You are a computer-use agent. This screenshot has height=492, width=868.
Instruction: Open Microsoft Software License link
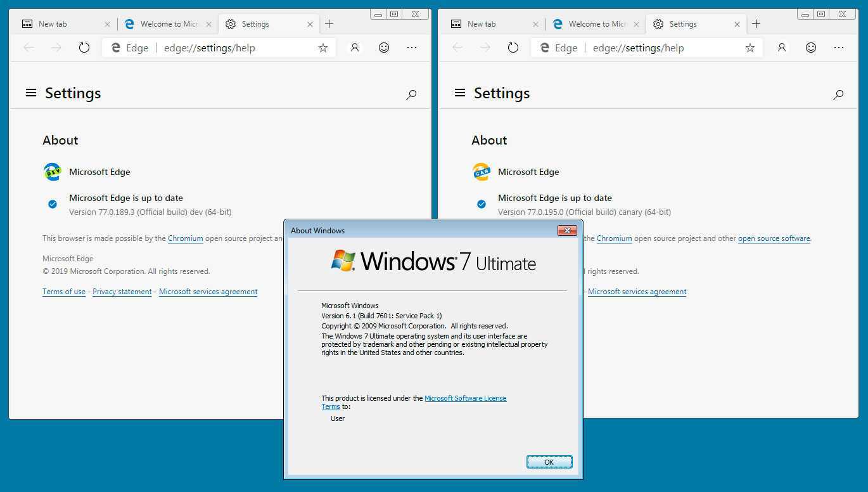[465, 398]
